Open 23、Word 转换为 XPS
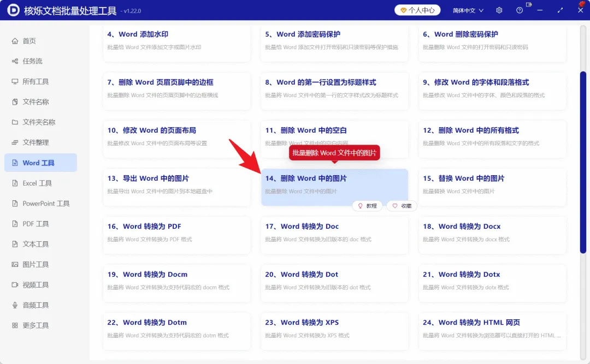Viewport: 590px width, 364px height. point(334,331)
